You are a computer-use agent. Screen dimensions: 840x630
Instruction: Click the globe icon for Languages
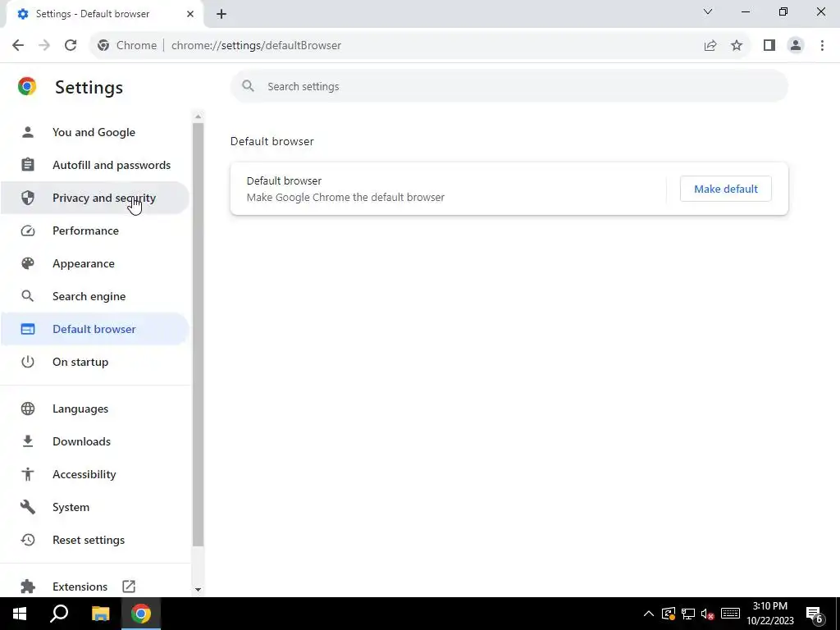tap(28, 409)
